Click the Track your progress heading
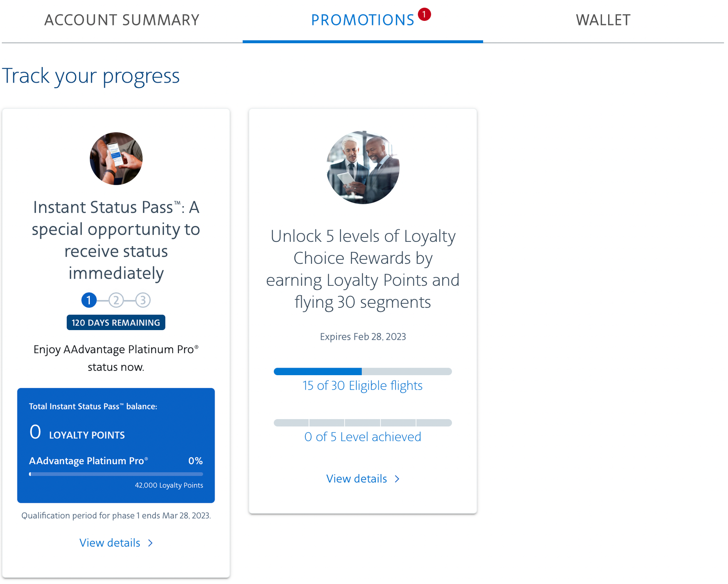The height and width of the screenshot is (584, 728). coord(91,76)
